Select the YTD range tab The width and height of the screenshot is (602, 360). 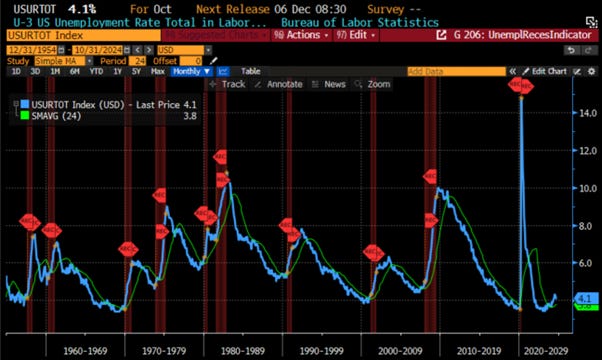coord(96,71)
